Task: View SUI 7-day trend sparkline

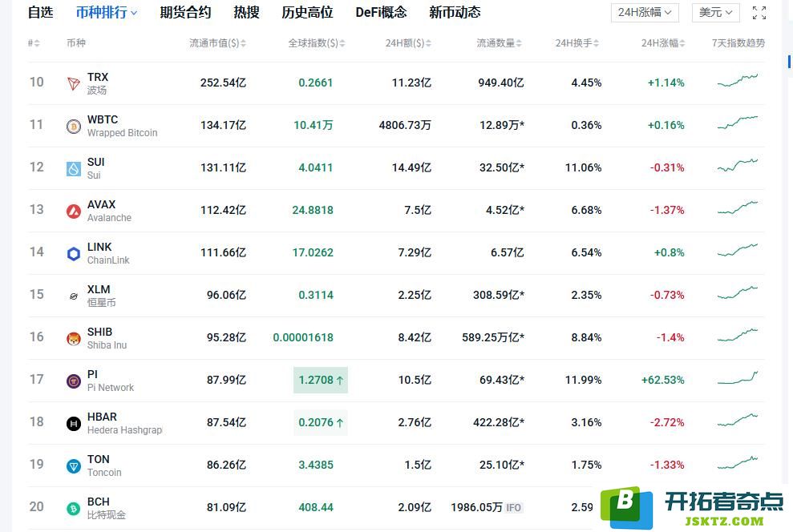Action: coord(738,165)
